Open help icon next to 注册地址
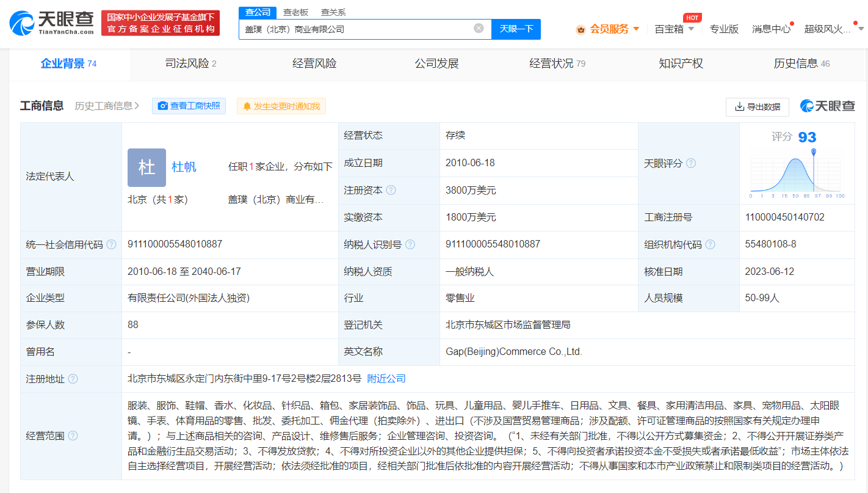 click(73, 379)
